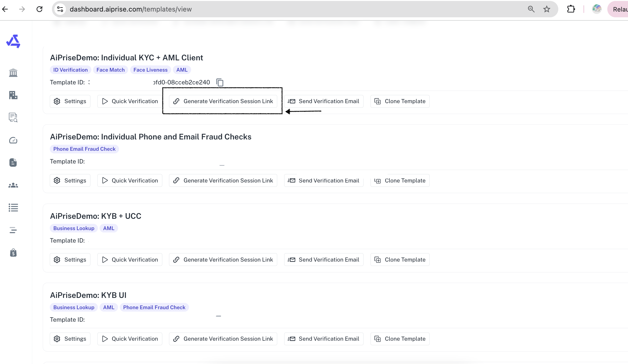
Task: Select Phone Email Fraud Check tag under KYB UI
Action: point(154,308)
